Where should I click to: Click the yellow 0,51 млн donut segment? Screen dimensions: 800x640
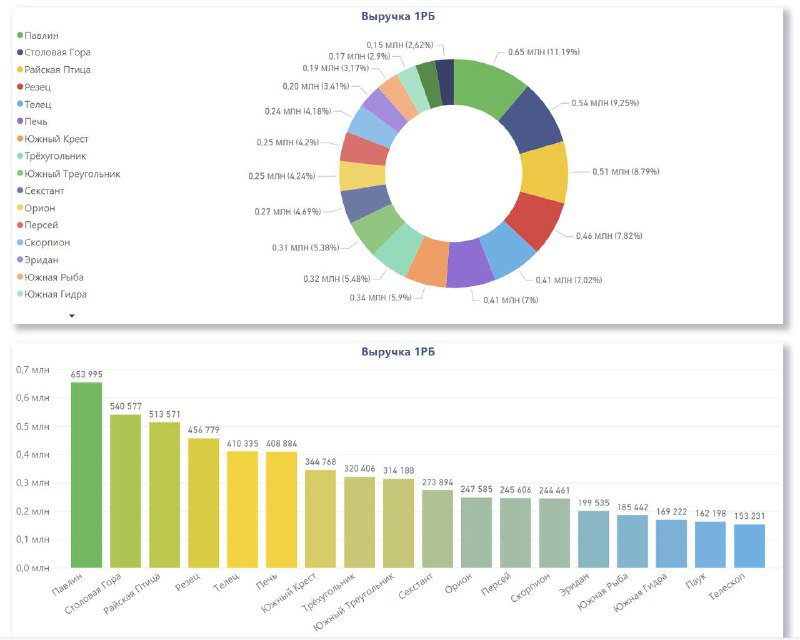545,172
